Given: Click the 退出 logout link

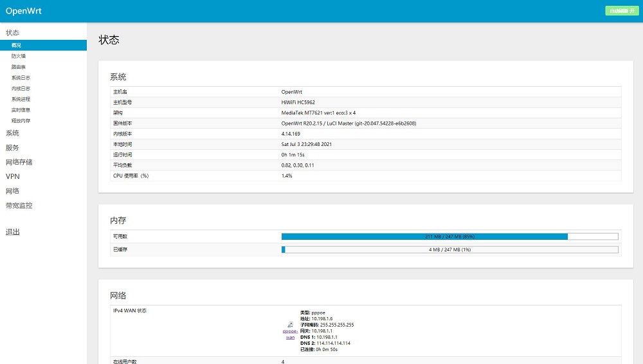Looking at the screenshot, I should [12, 232].
